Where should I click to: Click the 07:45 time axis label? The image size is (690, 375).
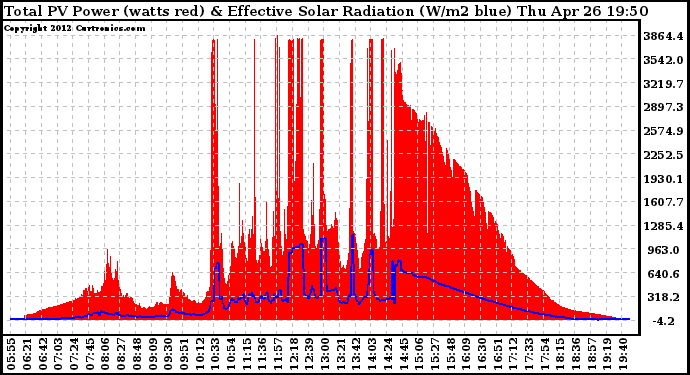[x=90, y=354]
